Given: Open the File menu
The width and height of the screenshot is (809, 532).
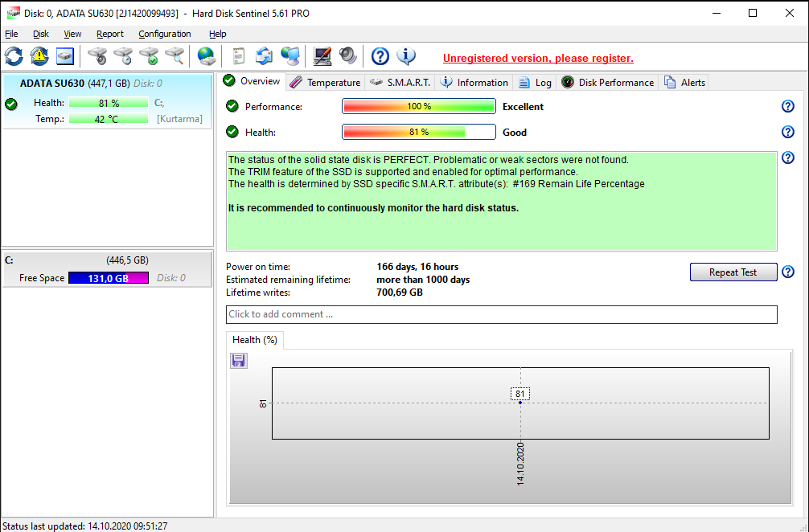Looking at the screenshot, I should (x=11, y=34).
